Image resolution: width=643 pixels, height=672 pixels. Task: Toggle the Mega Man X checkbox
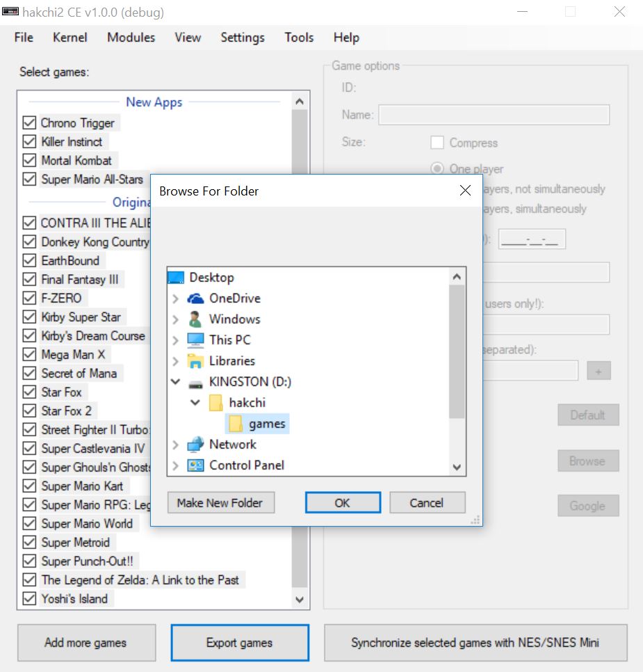point(29,355)
